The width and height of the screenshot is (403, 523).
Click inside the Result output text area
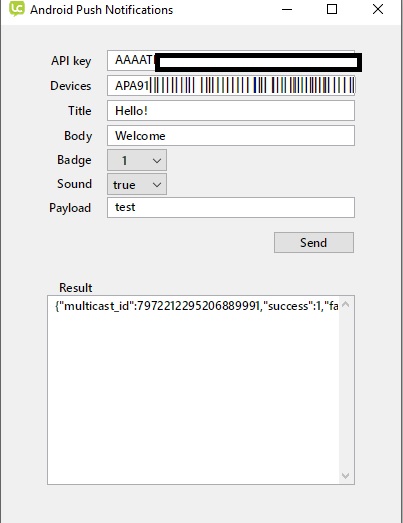pos(193,390)
